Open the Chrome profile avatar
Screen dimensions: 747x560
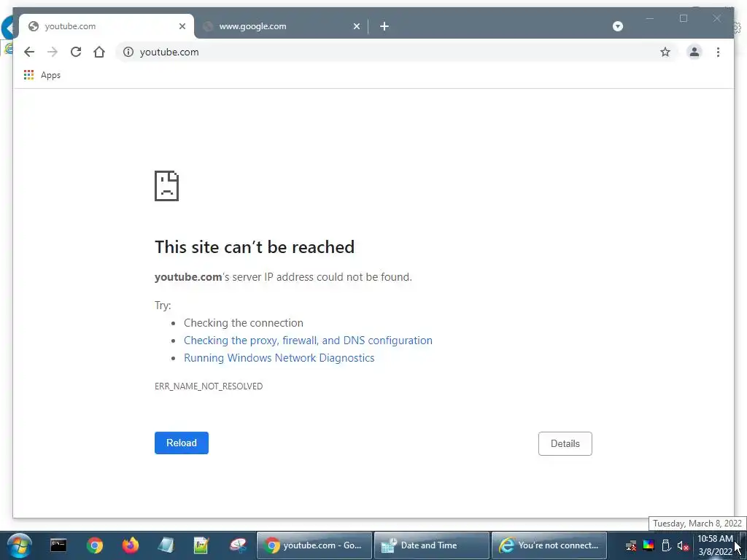pyautogui.click(x=694, y=52)
